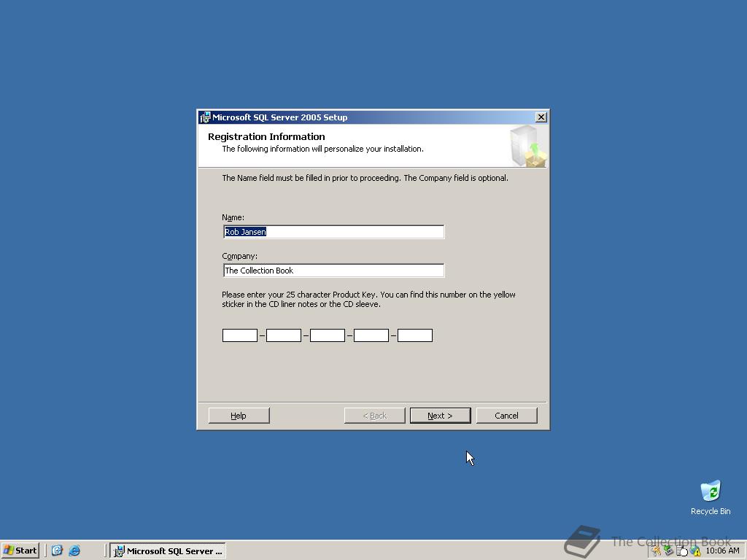Open the Windows Start menu
Screen dimensions: 747x560
[x=20, y=551]
